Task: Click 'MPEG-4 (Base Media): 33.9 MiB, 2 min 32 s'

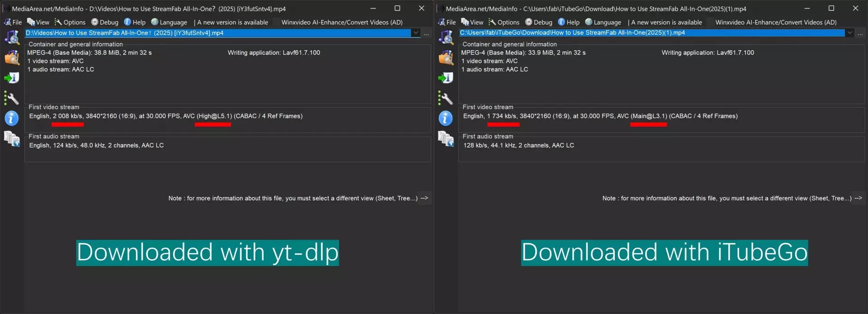Action: pyautogui.click(x=524, y=53)
